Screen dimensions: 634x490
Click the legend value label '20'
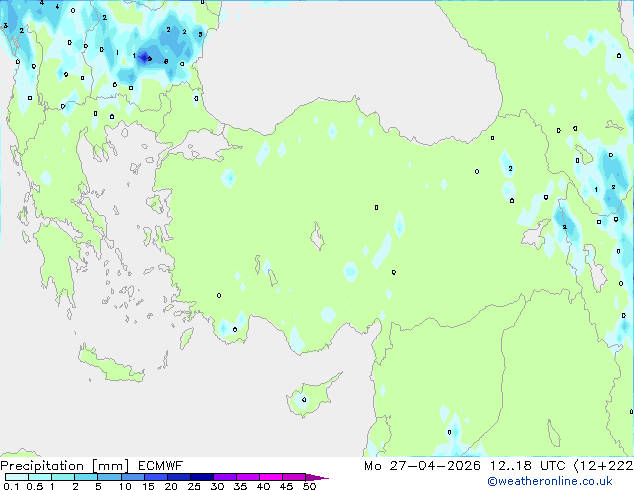pos(171,486)
